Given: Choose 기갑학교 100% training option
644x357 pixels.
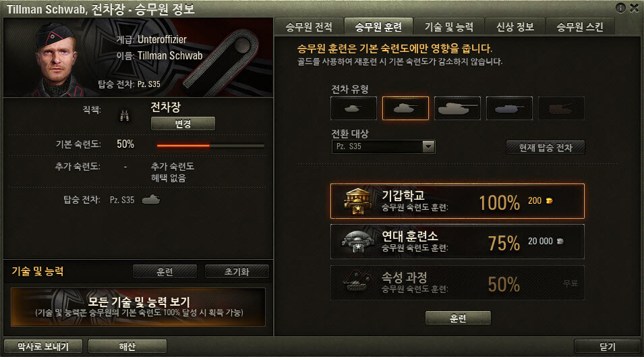Looking at the screenshot, I should (457, 201).
